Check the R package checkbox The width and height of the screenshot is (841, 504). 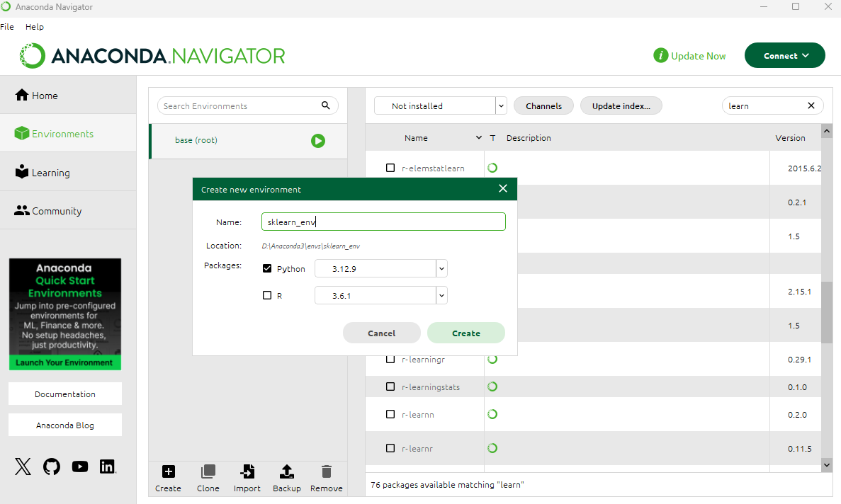pos(267,295)
